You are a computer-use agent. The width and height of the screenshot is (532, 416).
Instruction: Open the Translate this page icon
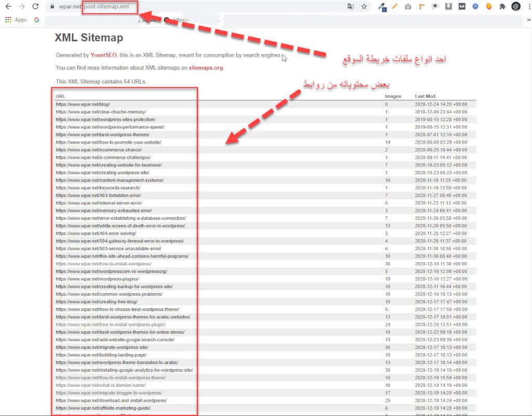click(351, 6)
